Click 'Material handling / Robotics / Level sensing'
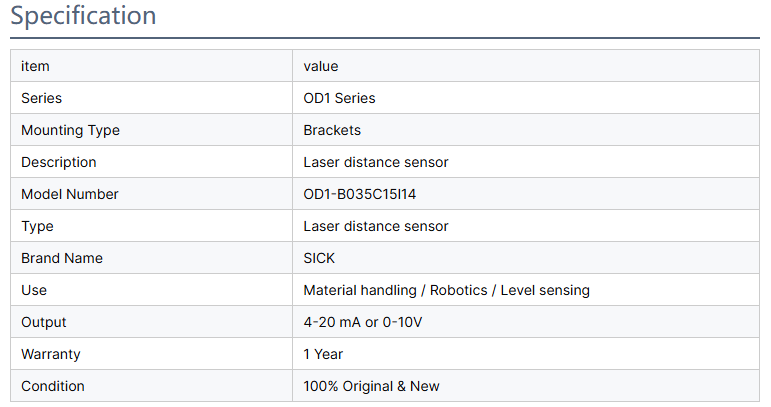This screenshot has width=771, height=407. (x=446, y=290)
